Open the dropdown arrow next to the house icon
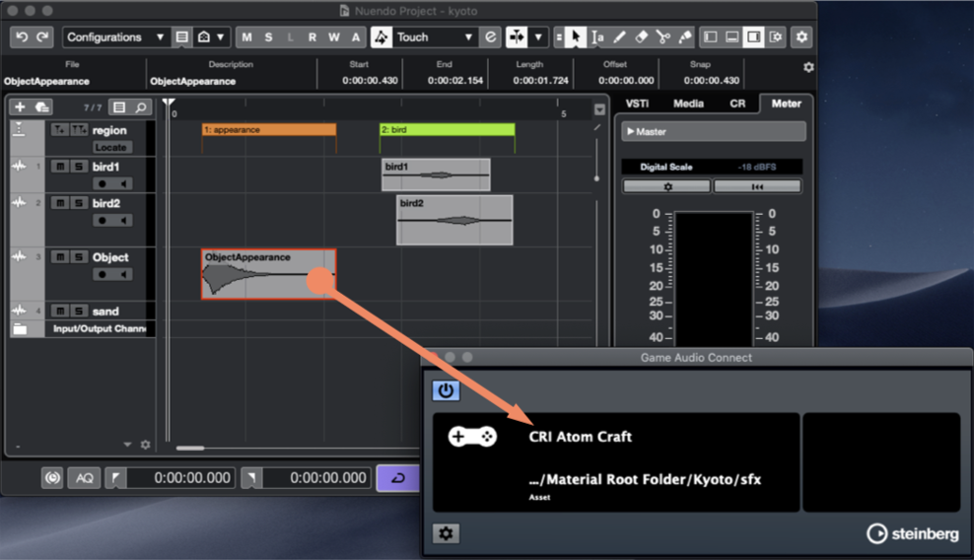 point(220,37)
